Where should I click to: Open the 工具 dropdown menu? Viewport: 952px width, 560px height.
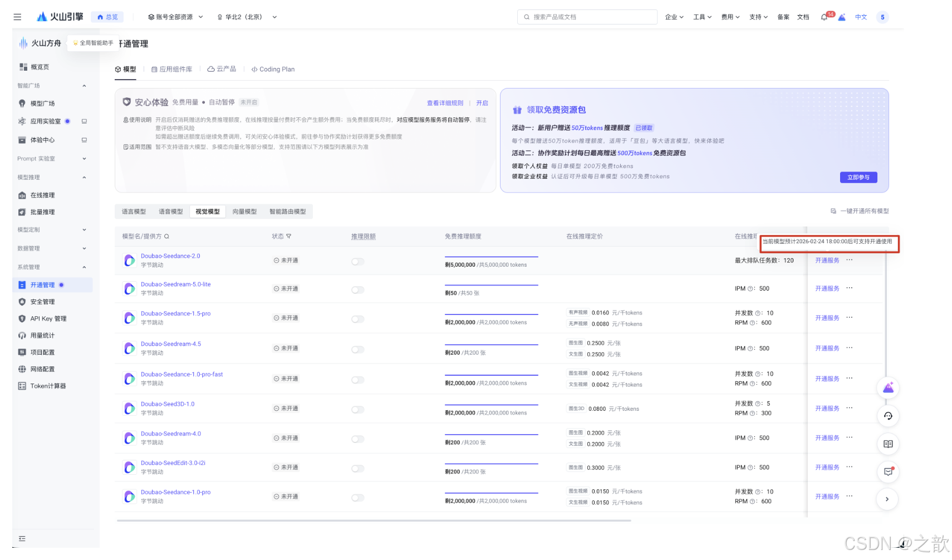(702, 17)
